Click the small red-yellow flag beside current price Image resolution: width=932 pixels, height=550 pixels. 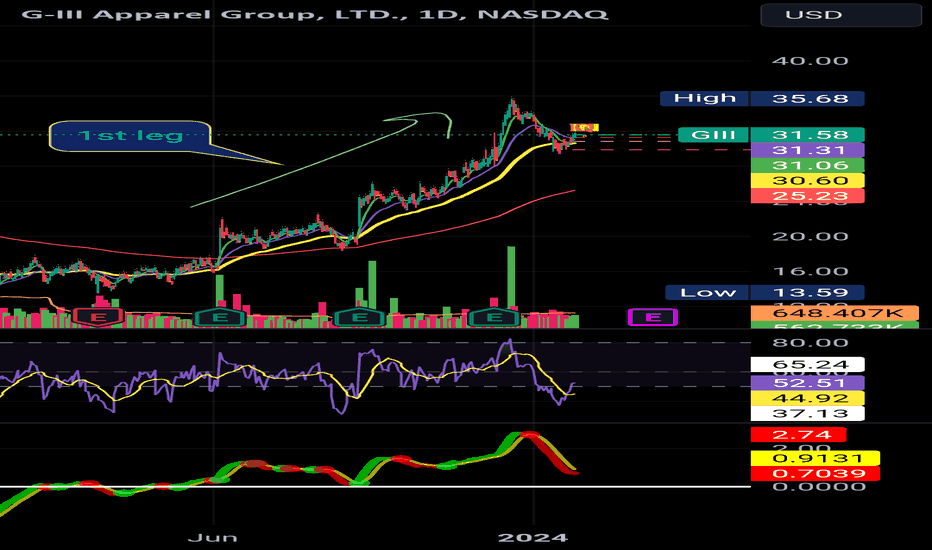584,127
